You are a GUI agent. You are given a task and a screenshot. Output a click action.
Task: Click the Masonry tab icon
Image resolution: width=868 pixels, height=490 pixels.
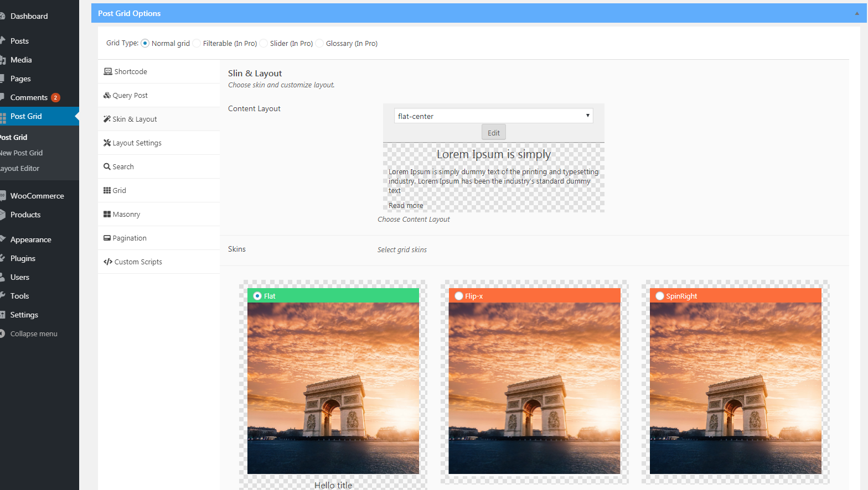click(107, 214)
